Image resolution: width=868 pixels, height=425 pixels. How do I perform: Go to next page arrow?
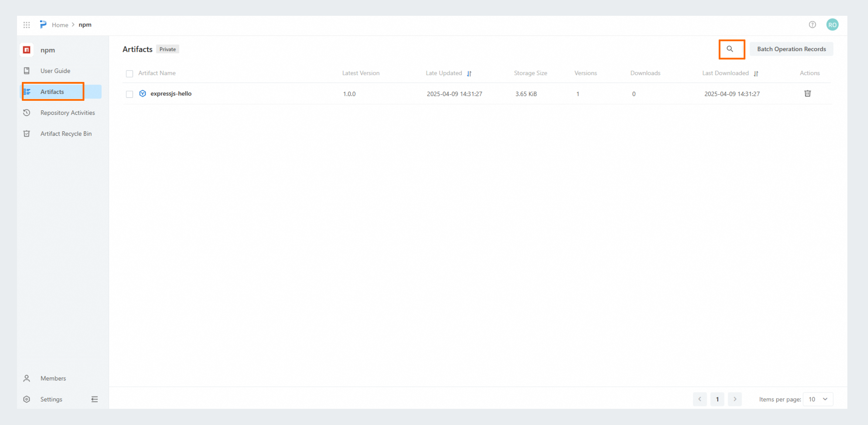tap(734, 399)
